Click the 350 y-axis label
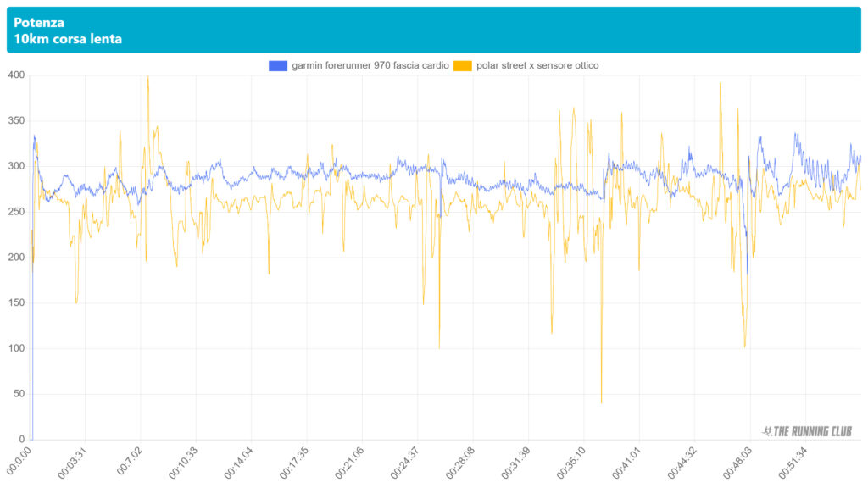 (16, 120)
